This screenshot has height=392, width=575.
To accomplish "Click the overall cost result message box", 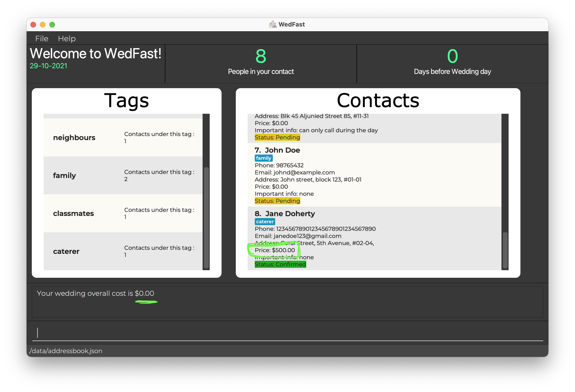I will [x=287, y=302].
